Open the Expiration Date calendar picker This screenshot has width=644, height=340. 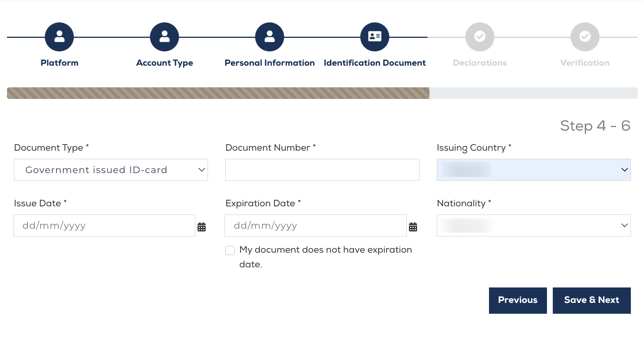[413, 227]
